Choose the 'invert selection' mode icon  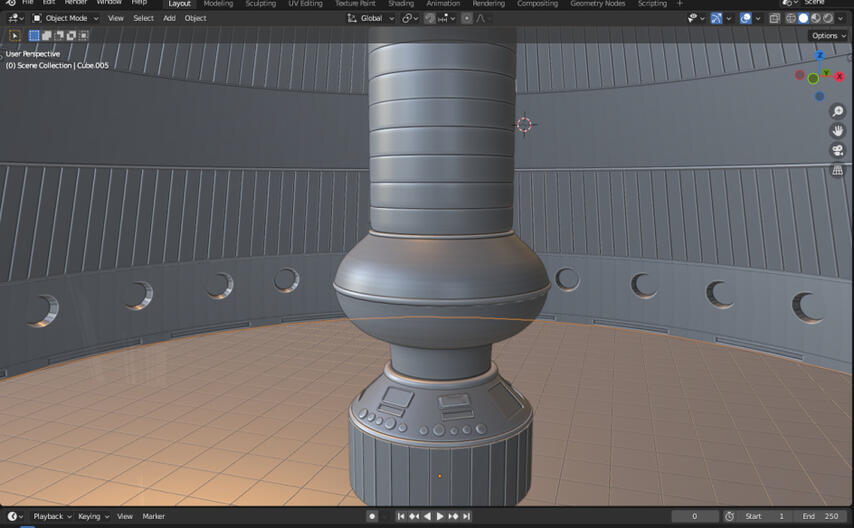click(71, 35)
